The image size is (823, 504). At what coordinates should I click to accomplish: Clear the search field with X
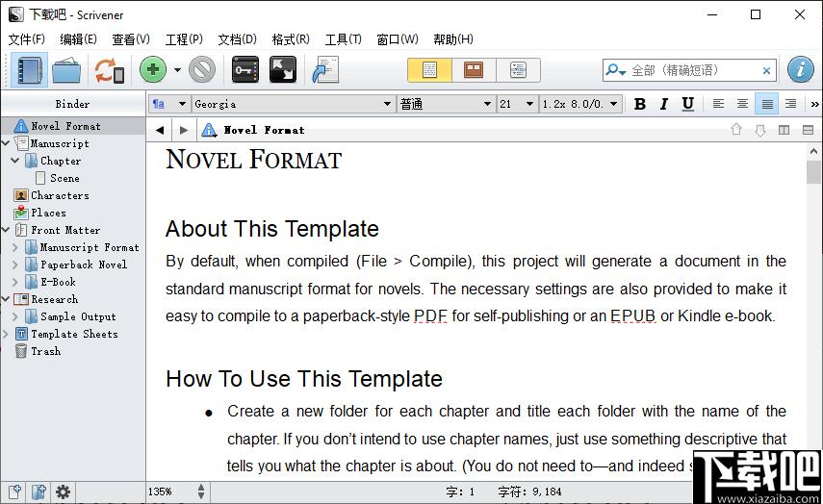click(x=766, y=70)
